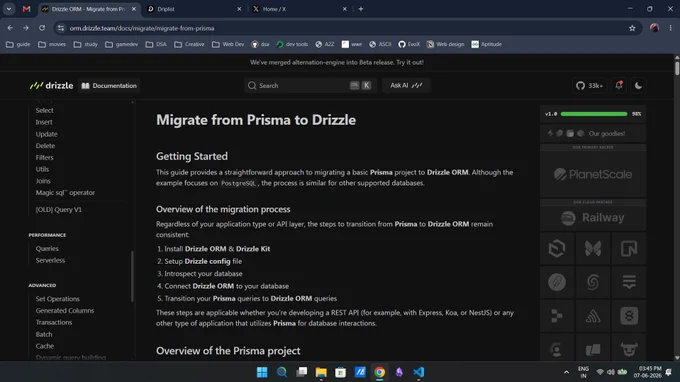Go forward in browser history

[x=26, y=28]
